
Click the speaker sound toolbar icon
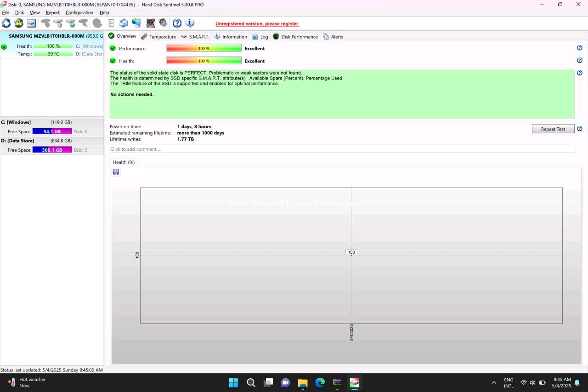(x=163, y=23)
